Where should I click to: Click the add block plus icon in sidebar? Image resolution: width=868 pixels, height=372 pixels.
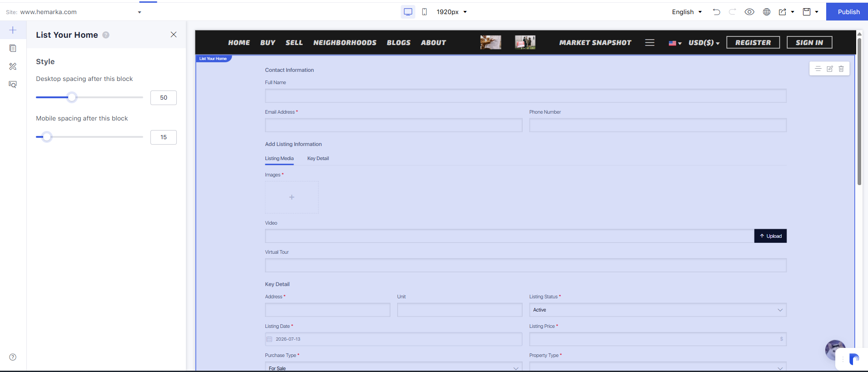[x=13, y=30]
